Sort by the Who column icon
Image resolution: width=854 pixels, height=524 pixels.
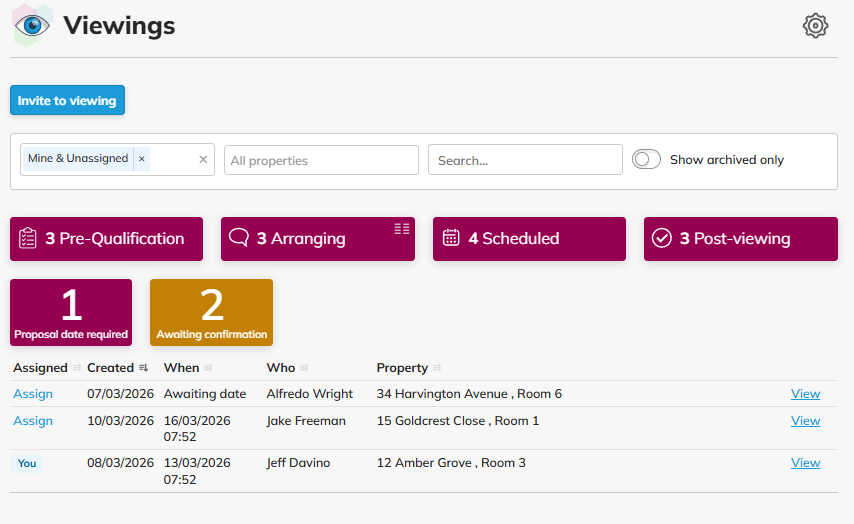point(304,368)
